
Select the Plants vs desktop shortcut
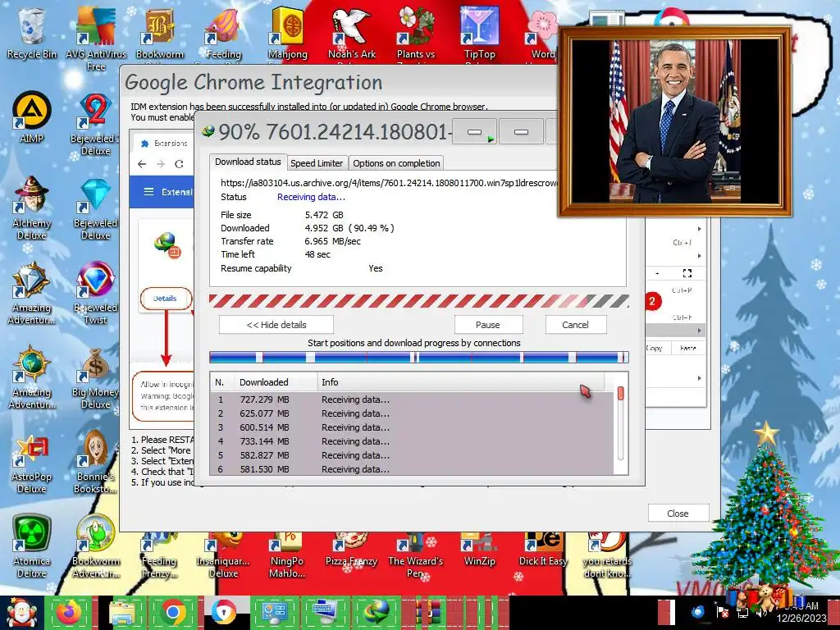[x=416, y=32]
